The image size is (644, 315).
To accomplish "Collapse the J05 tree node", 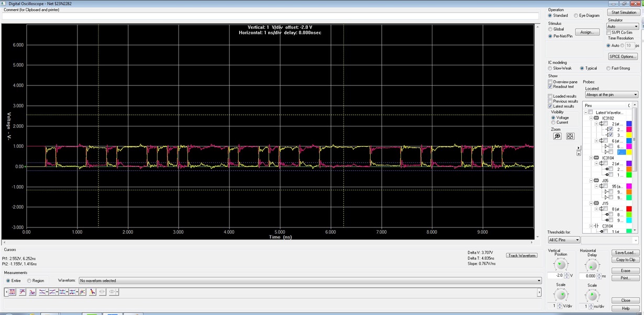I will [591, 180].
